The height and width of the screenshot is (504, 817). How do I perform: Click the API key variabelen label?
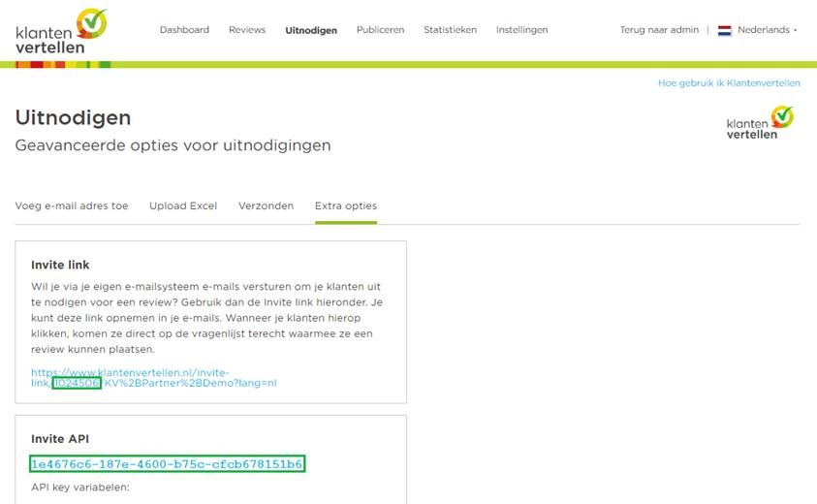(x=80, y=488)
